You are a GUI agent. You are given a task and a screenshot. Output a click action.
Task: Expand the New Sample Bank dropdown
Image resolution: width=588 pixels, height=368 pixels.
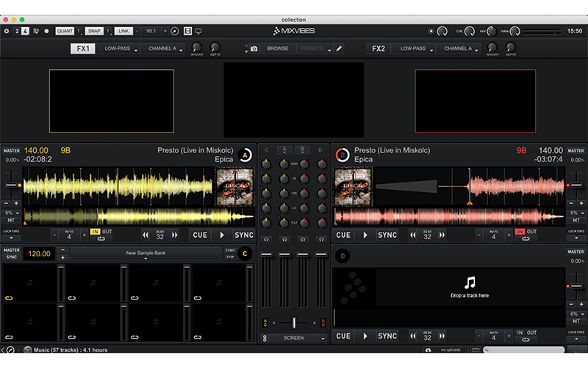(x=146, y=254)
